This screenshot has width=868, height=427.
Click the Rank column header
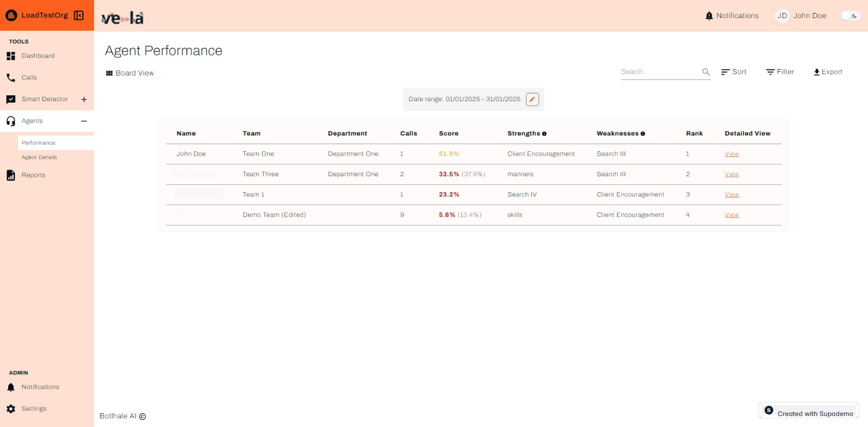[x=694, y=133]
